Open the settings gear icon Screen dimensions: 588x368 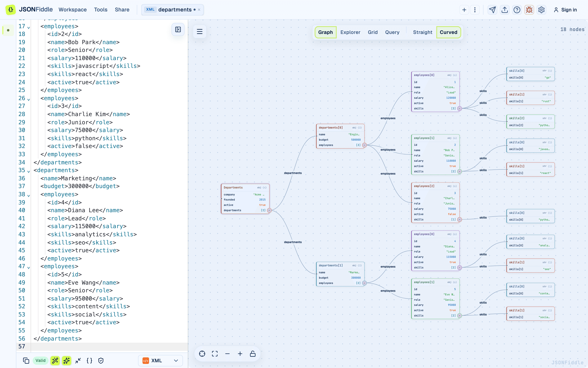pyautogui.click(x=541, y=10)
